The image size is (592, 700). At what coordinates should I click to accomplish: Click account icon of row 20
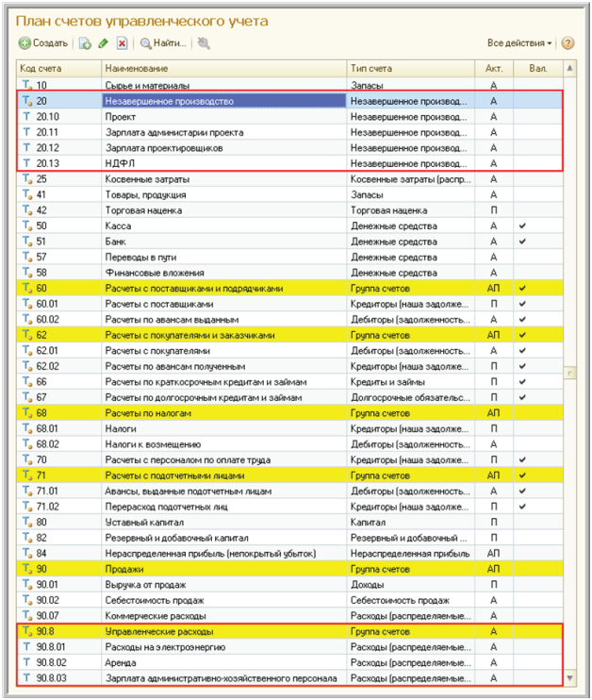tap(27, 101)
